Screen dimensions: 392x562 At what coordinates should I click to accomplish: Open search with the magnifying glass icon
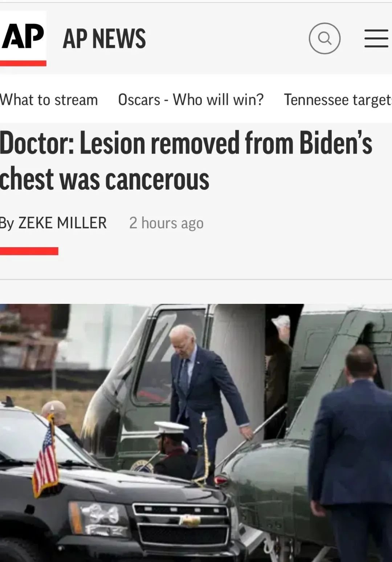(324, 38)
